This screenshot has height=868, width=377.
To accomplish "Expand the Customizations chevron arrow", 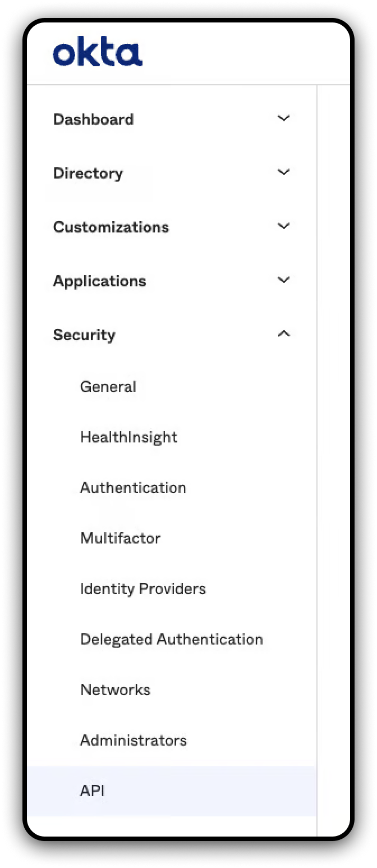I will [284, 226].
